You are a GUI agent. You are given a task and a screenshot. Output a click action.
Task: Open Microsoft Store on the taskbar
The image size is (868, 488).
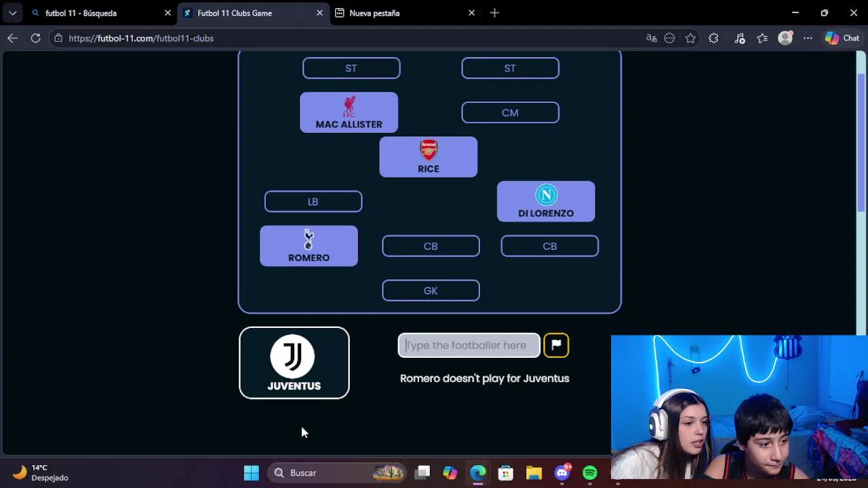506,472
